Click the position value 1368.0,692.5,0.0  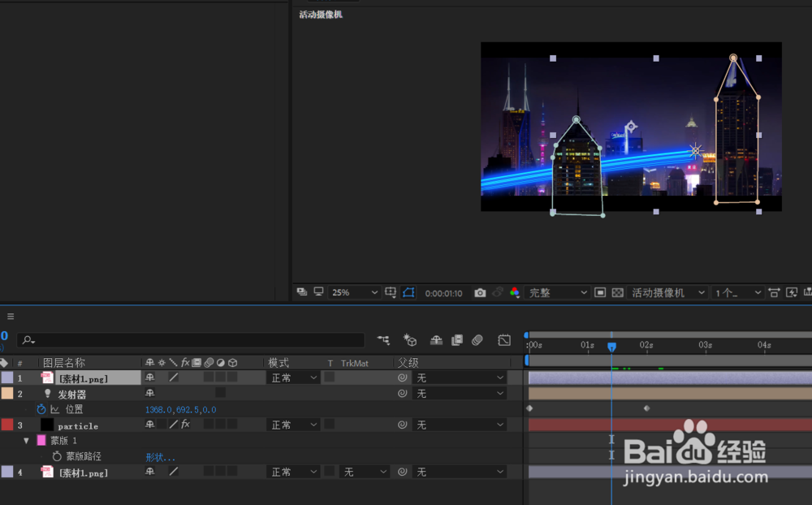(x=181, y=410)
